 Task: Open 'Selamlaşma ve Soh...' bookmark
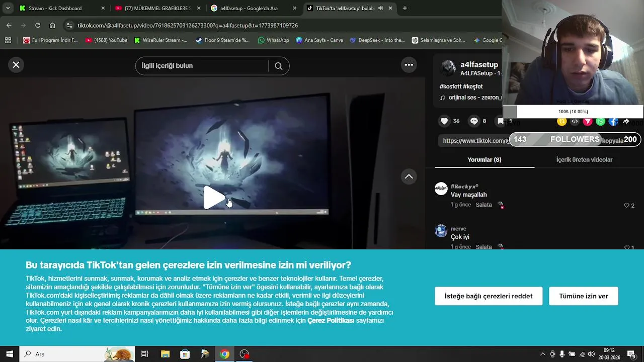coord(438,40)
